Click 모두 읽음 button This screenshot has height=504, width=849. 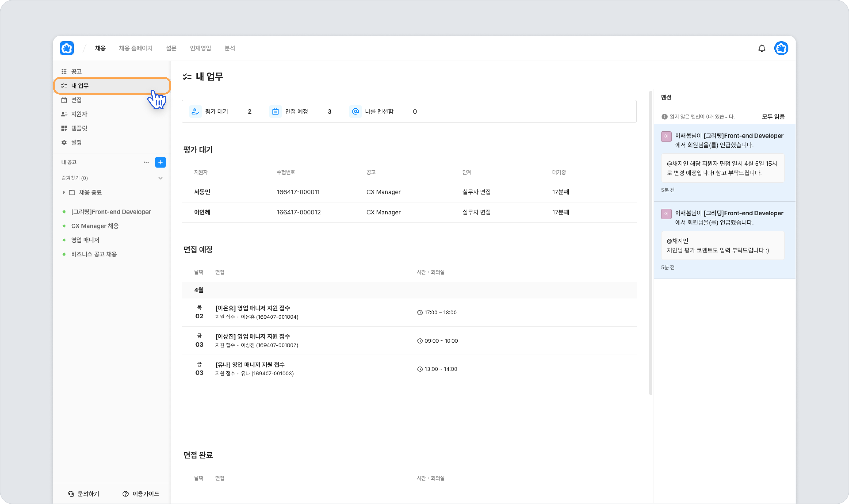[773, 117]
